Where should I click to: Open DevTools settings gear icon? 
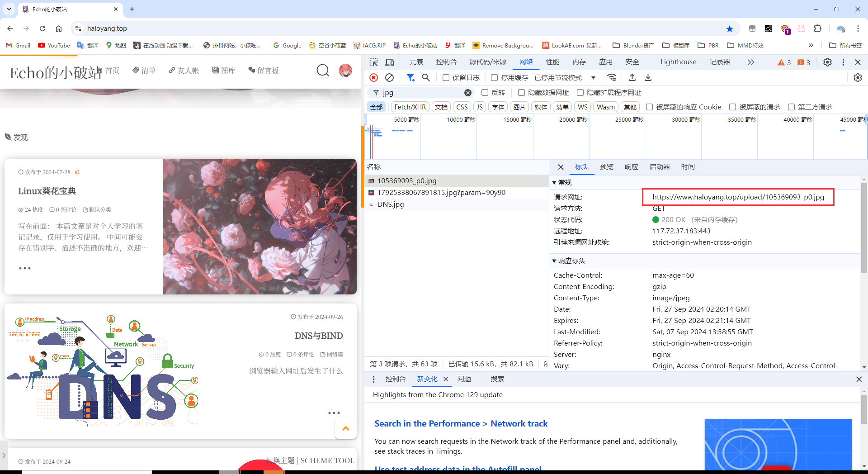[827, 62]
